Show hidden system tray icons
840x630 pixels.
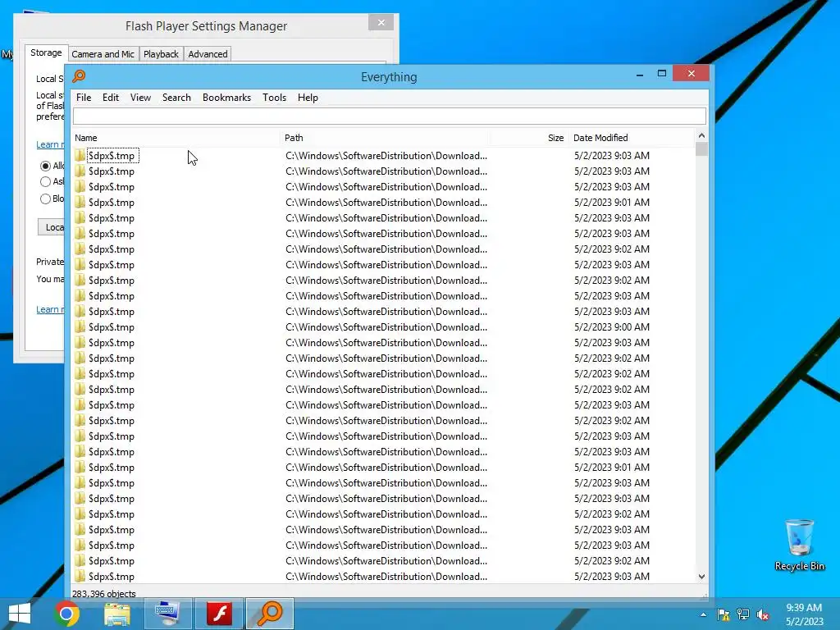[x=703, y=614]
